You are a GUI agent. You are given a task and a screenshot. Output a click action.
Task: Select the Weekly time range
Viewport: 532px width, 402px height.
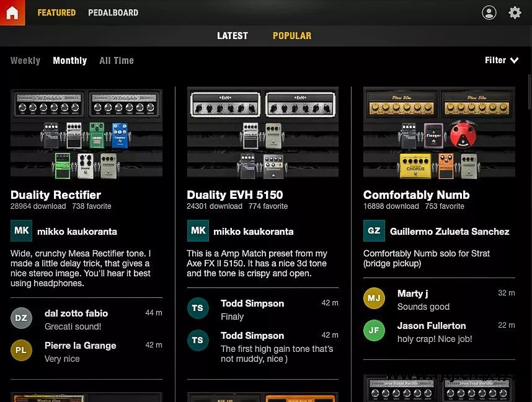click(25, 61)
